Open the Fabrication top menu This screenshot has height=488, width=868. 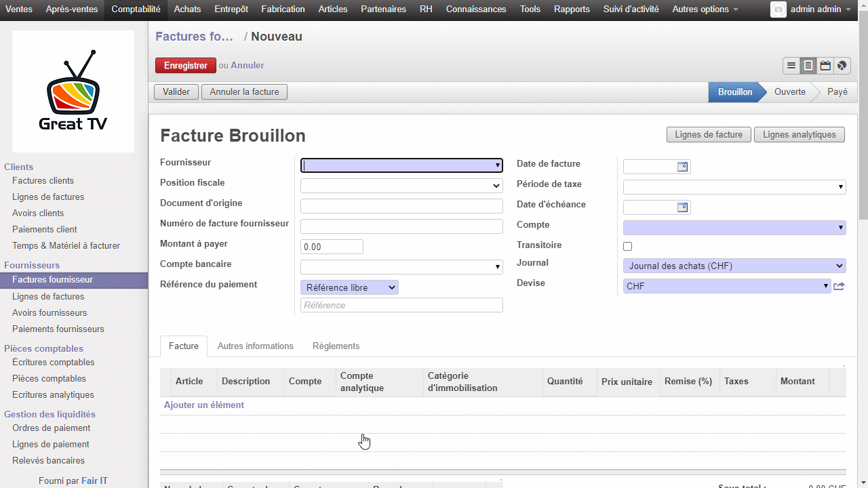pyautogui.click(x=283, y=9)
